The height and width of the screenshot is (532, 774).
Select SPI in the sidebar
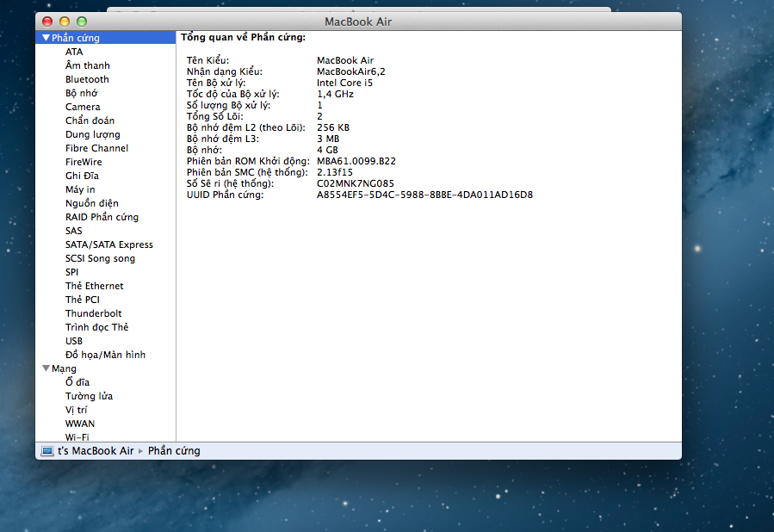(x=71, y=272)
